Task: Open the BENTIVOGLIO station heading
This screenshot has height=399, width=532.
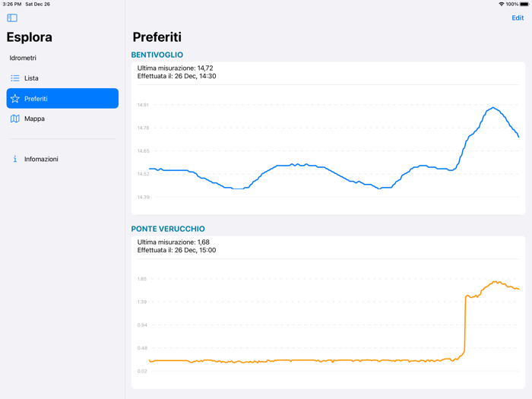Action: pyautogui.click(x=157, y=55)
